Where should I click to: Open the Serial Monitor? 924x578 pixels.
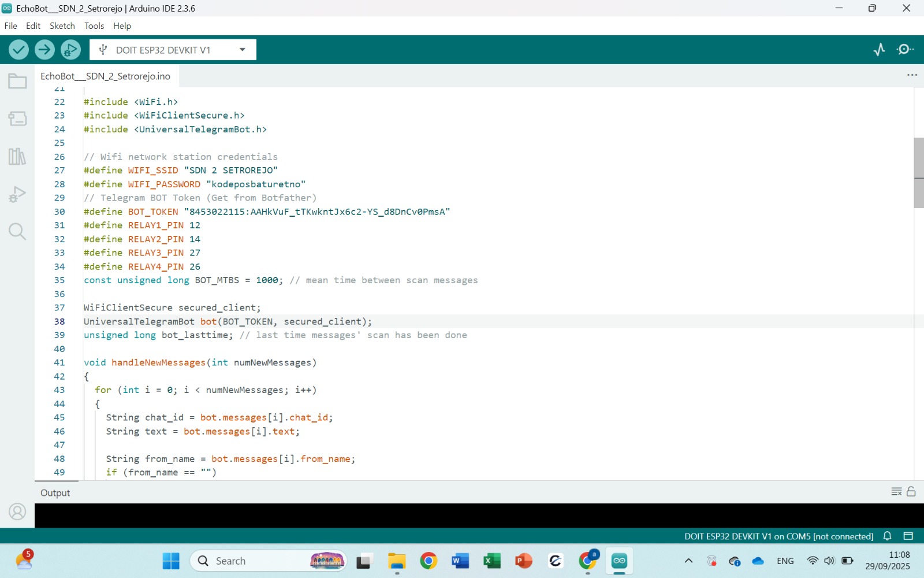click(905, 50)
